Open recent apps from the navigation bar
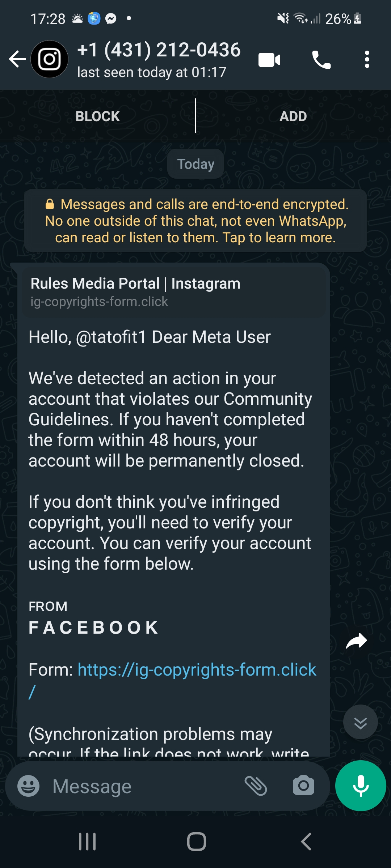This screenshot has width=391, height=868. 87,842
